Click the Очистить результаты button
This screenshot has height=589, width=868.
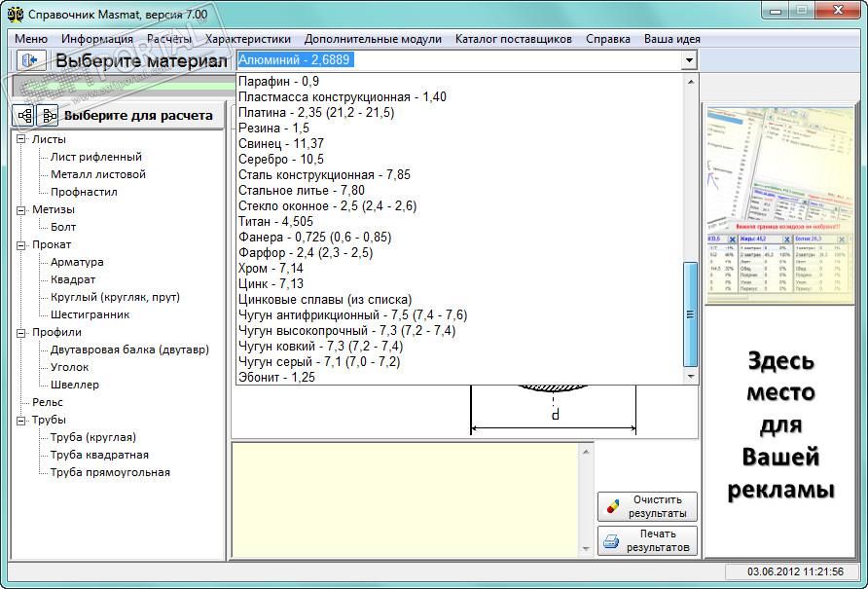tap(647, 506)
